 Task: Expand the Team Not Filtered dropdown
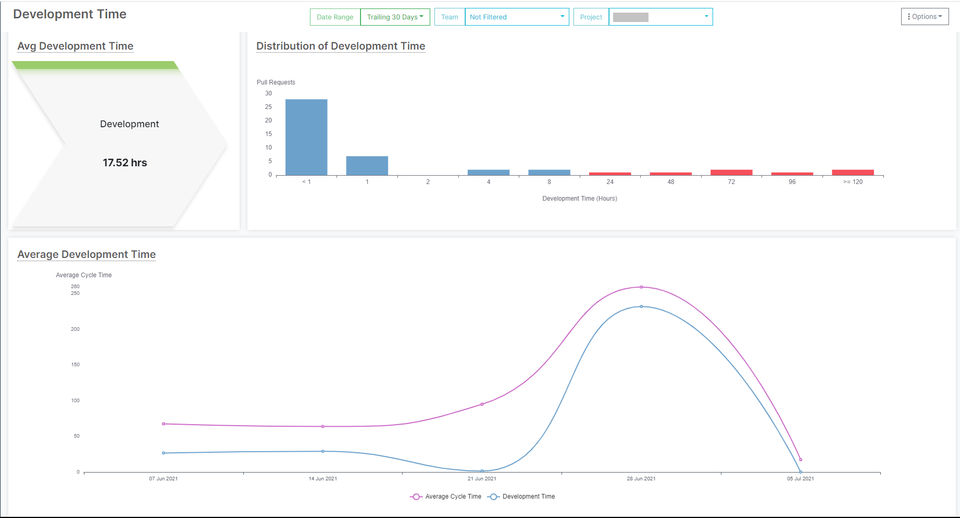click(x=517, y=17)
